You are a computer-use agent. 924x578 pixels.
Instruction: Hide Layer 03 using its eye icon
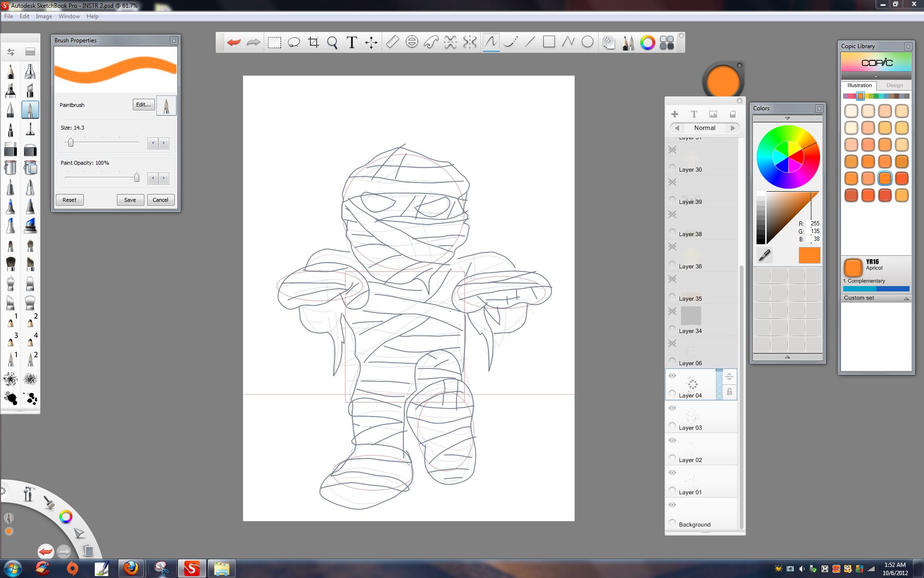[673, 408]
